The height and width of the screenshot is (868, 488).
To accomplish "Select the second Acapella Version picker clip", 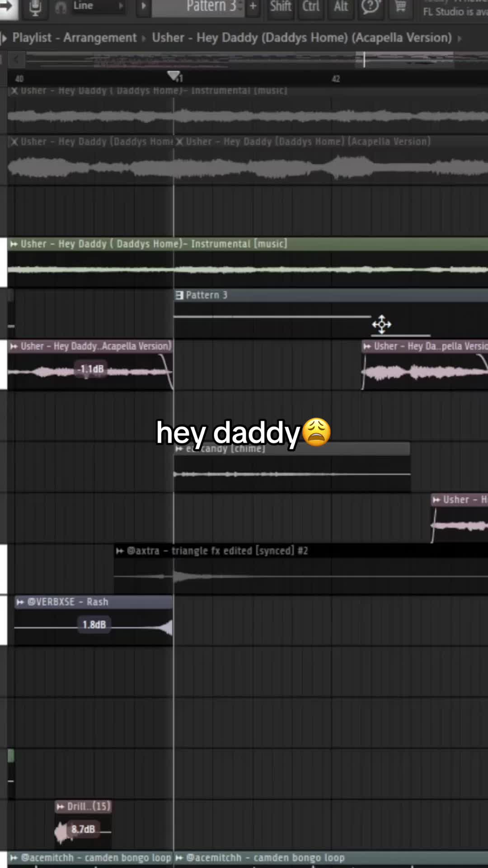I will tap(331, 160).
